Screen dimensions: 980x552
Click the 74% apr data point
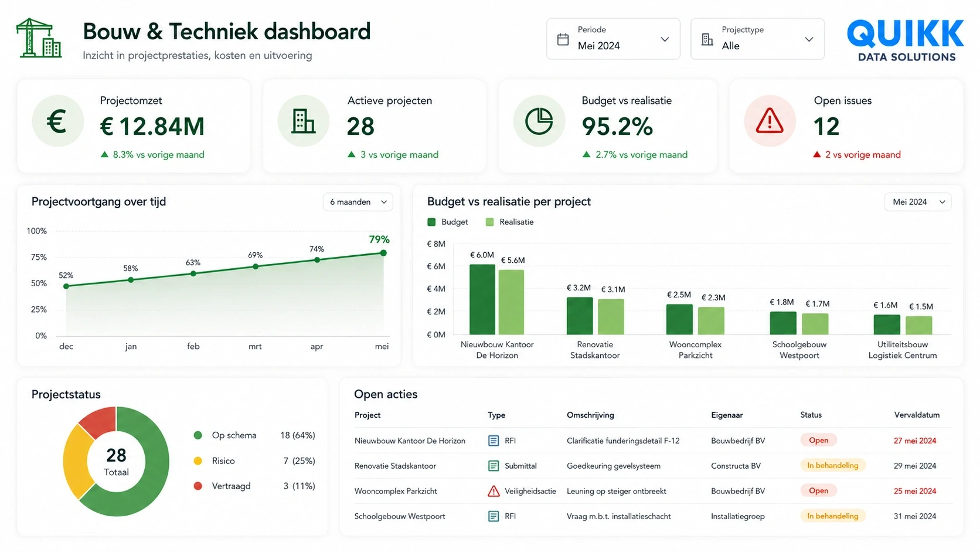tap(317, 260)
